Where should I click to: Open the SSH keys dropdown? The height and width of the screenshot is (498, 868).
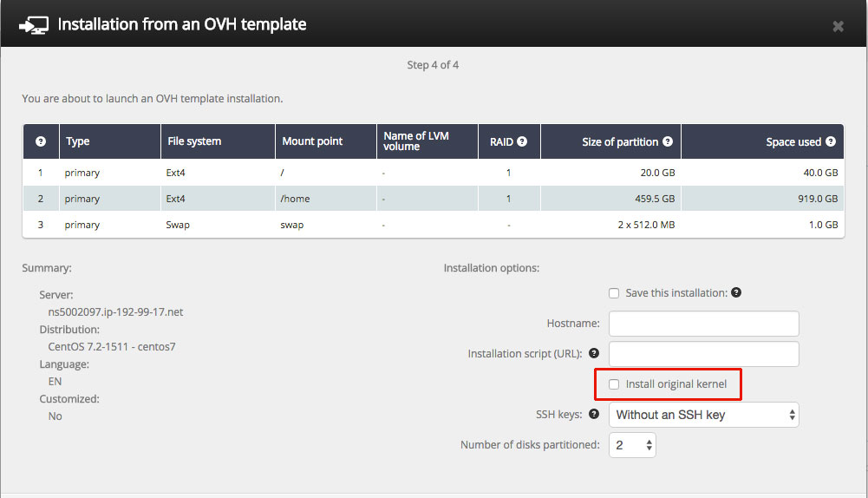click(x=703, y=415)
